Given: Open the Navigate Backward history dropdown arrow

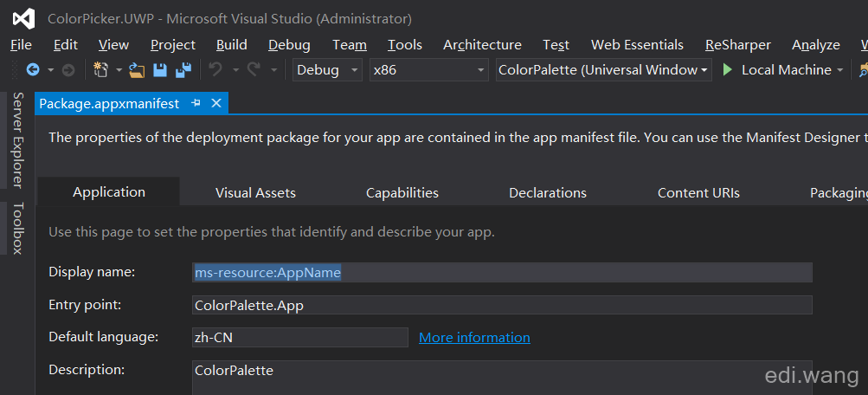Looking at the screenshot, I should tap(50, 70).
